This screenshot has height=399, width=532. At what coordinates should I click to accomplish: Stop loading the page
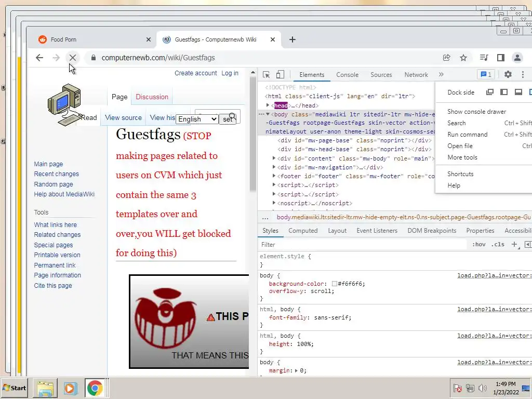(72, 58)
